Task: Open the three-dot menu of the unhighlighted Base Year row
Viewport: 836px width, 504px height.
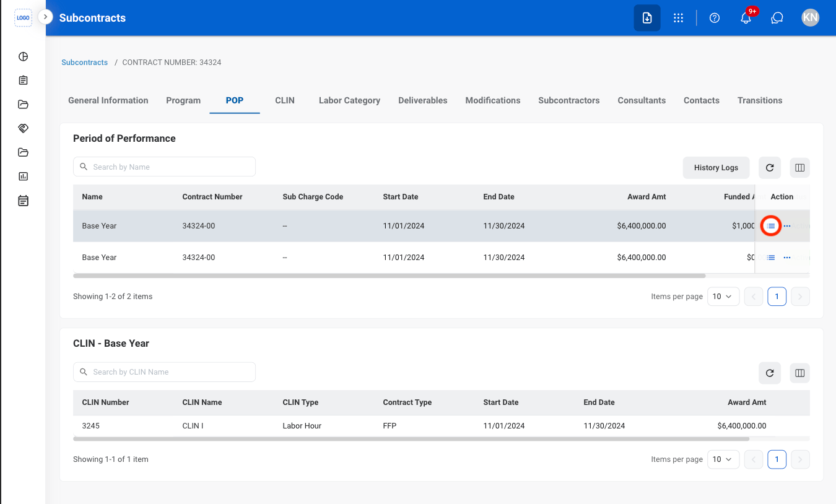Action: tap(787, 258)
